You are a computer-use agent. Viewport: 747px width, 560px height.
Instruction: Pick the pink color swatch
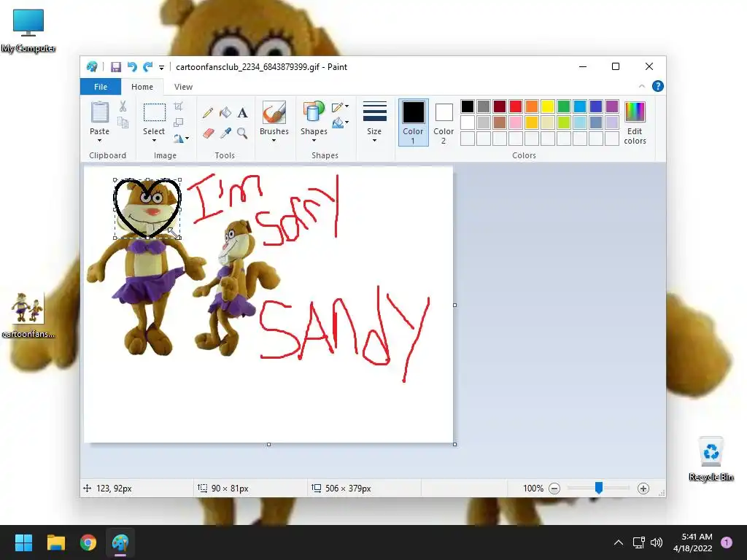516,122
